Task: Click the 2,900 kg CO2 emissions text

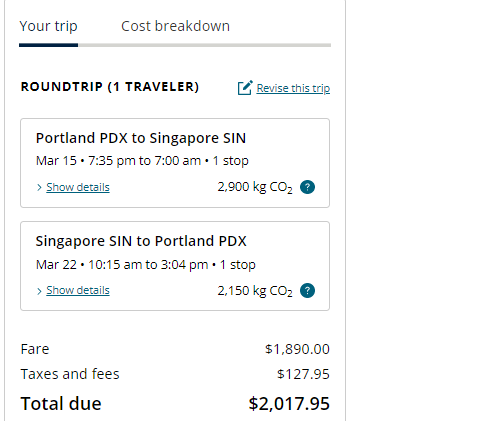Action: (255, 187)
